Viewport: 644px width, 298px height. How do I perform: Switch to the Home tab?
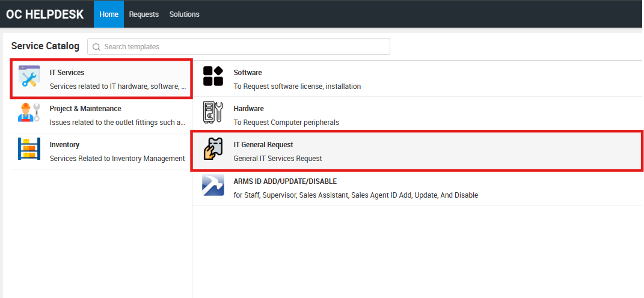109,14
